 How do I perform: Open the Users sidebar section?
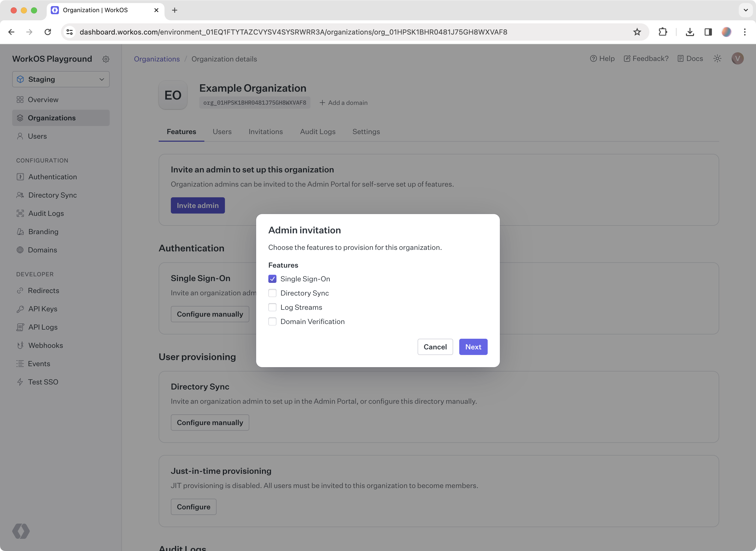38,136
